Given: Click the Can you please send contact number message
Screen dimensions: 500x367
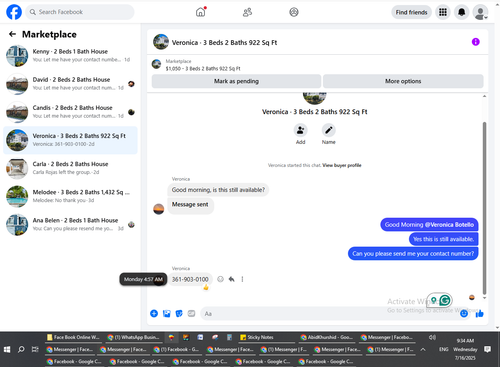Looking at the screenshot, I should click(x=413, y=254).
